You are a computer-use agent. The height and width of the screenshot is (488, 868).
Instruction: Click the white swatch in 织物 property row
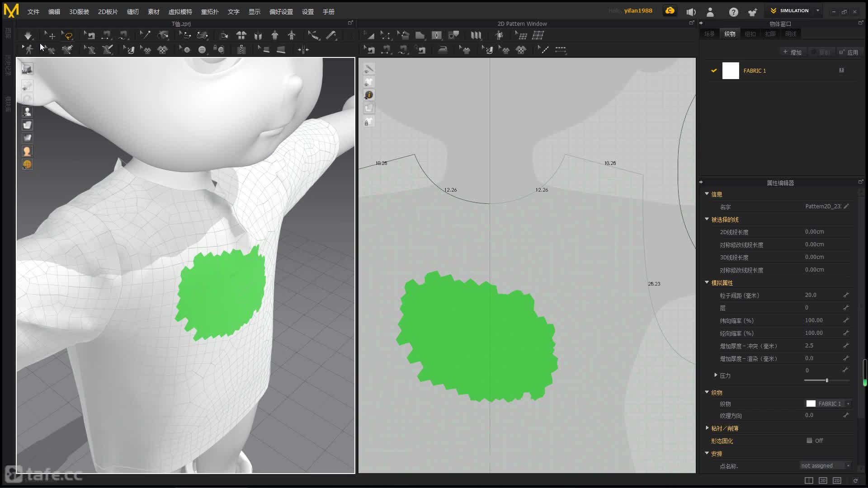coord(811,404)
